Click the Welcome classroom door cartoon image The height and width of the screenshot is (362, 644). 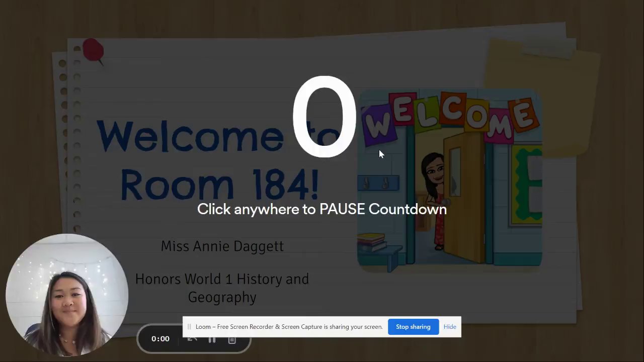(449, 178)
